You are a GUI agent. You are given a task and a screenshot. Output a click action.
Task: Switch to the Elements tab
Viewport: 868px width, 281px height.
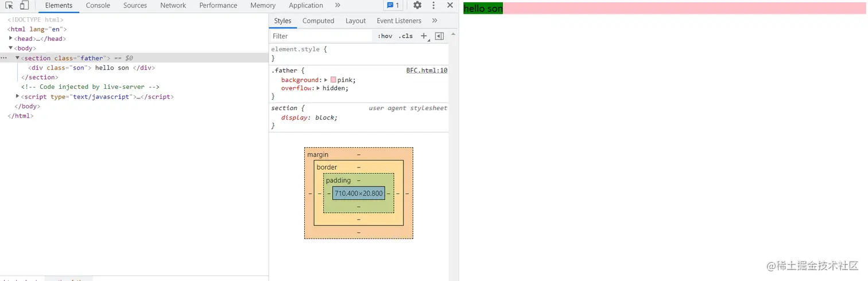[59, 6]
